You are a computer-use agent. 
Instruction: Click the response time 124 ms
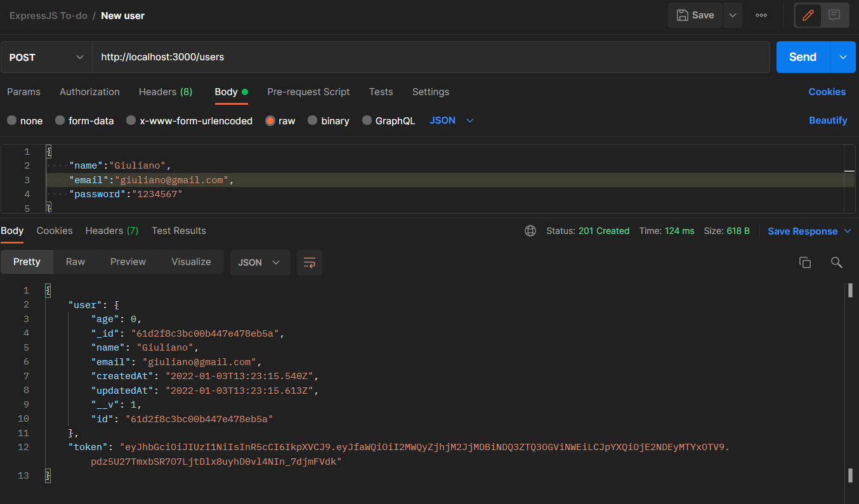coord(679,231)
